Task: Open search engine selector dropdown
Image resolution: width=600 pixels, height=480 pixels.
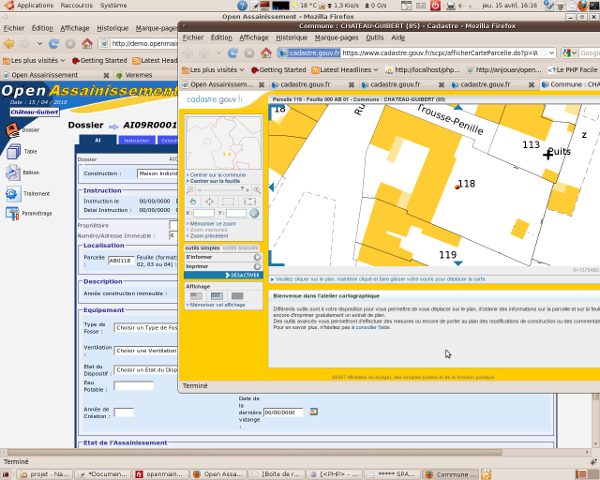Action: [x=569, y=53]
